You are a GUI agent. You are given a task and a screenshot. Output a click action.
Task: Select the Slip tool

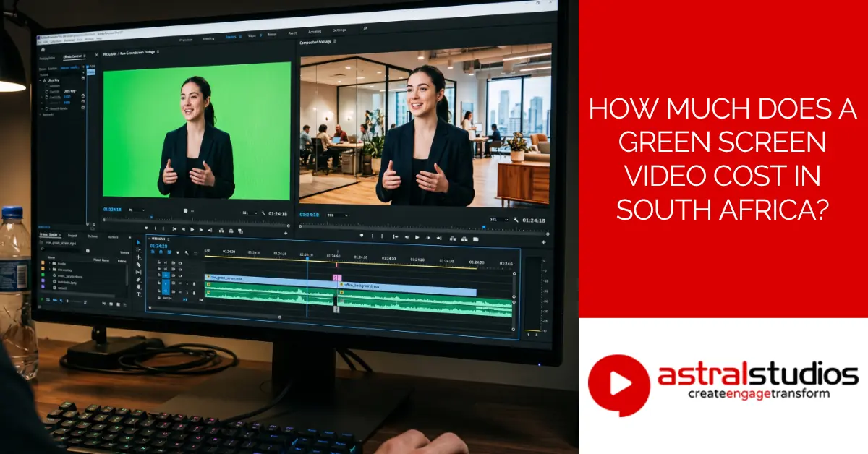coord(138,272)
